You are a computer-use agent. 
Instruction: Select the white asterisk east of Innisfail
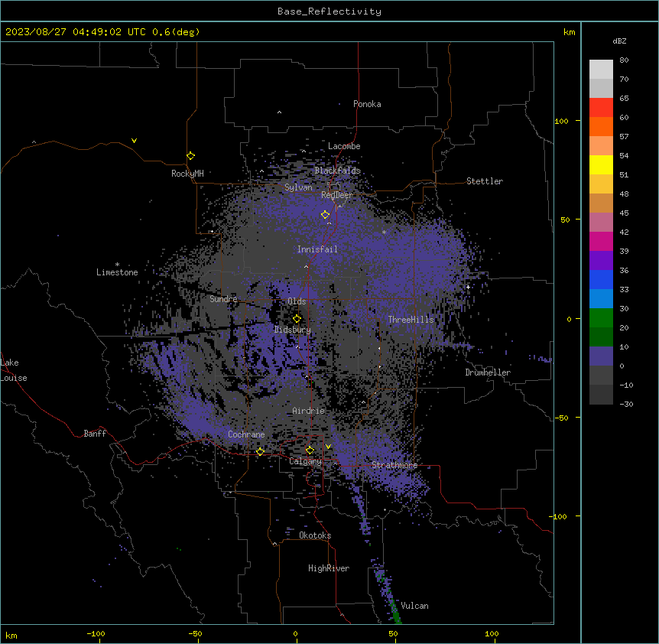pos(384,232)
